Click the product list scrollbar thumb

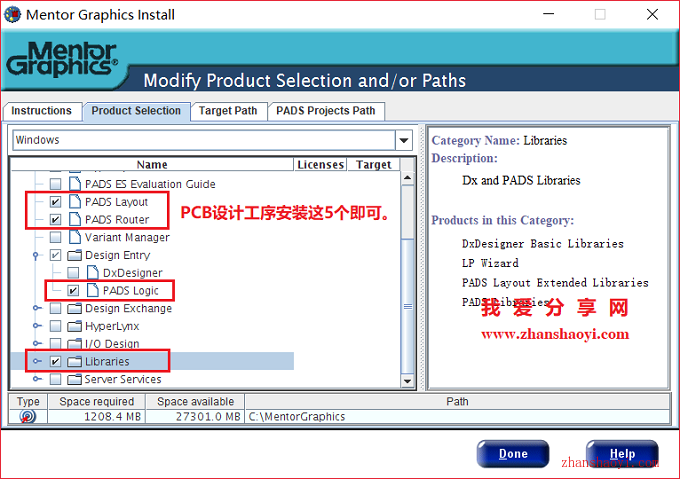pos(408,305)
